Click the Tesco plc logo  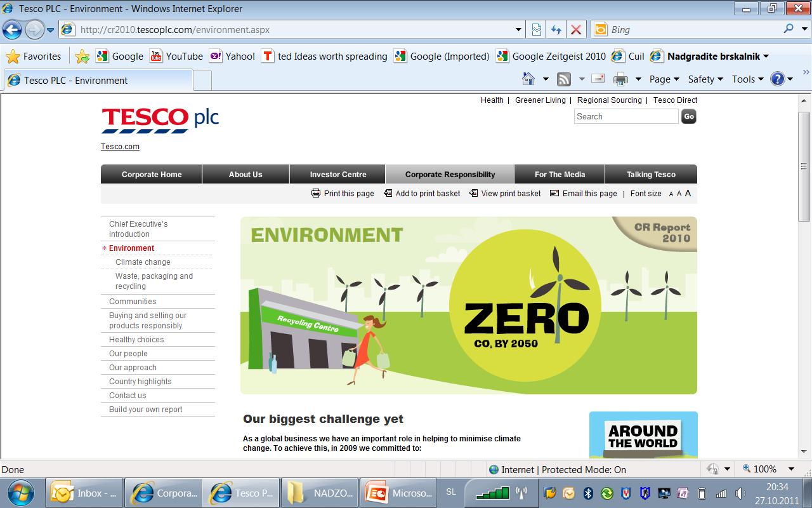point(160,119)
